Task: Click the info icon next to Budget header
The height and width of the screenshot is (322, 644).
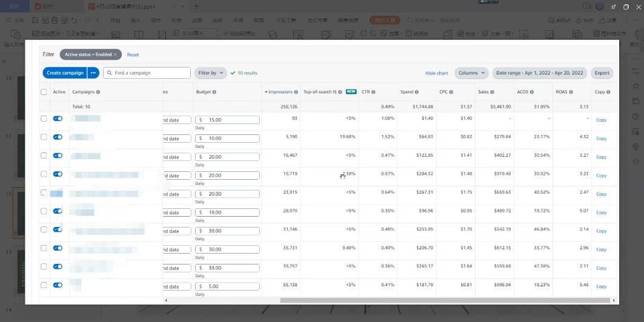Action: click(x=214, y=92)
